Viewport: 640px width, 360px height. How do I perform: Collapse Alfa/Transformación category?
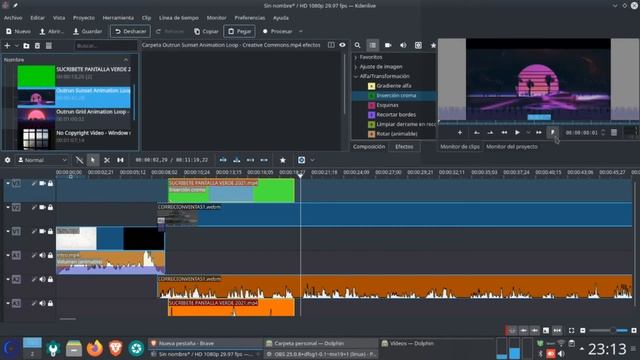tap(356, 76)
